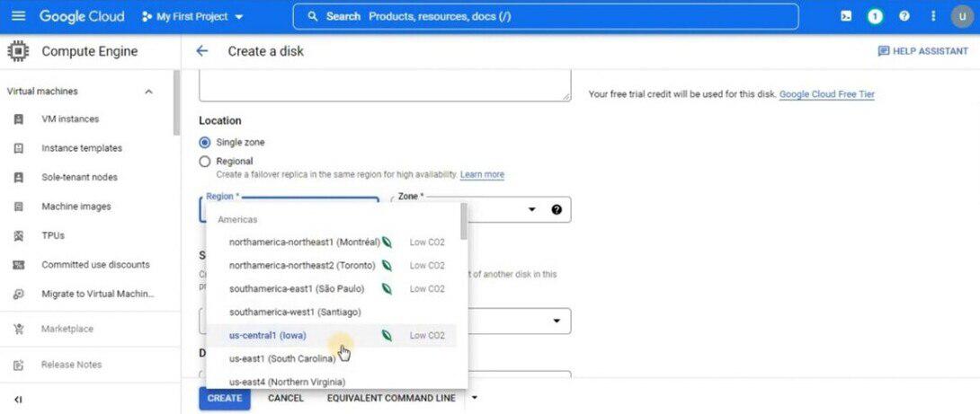
Task: Click the Zone help question icon
Action: 557,210
